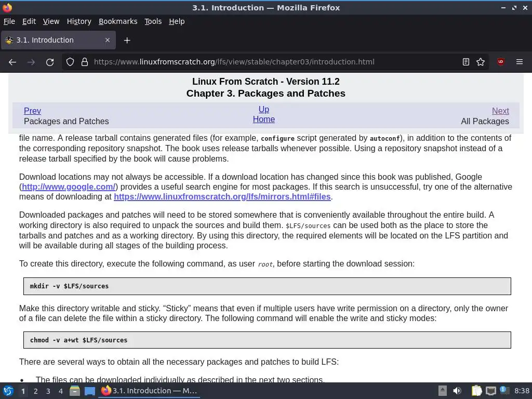Activate the Firefox window taskbar button
Screen dimensions: 532x399
tap(149, 391)
